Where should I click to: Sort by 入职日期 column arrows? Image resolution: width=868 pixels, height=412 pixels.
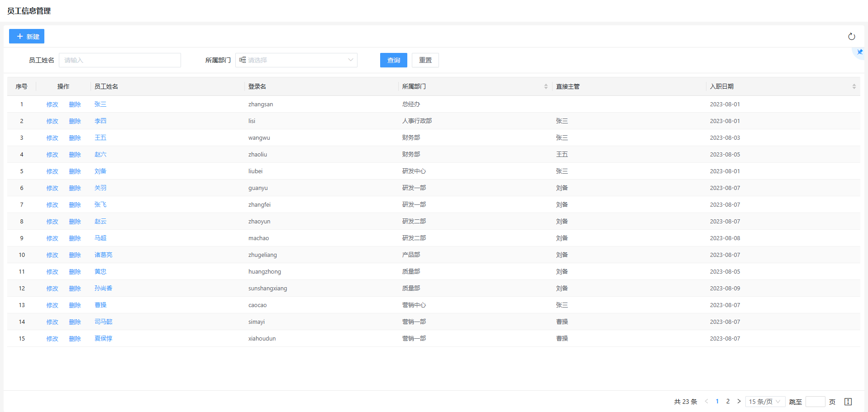[854, 86]
